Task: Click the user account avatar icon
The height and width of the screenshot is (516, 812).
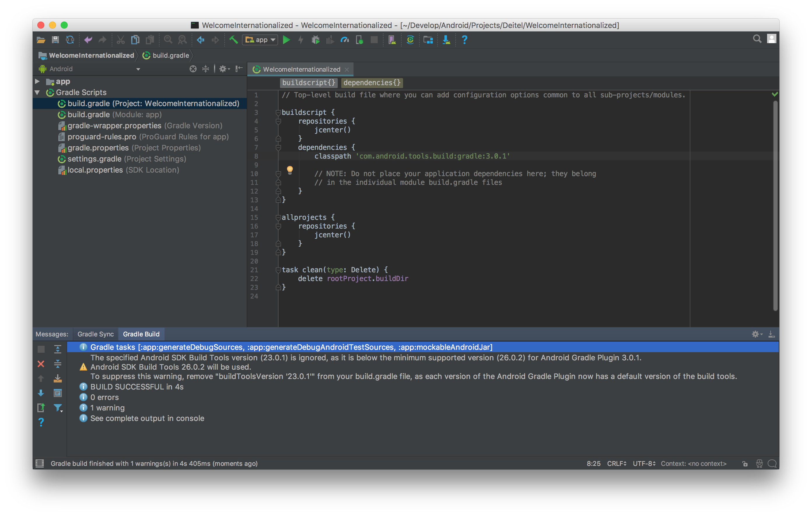Action: click(771, 39)
